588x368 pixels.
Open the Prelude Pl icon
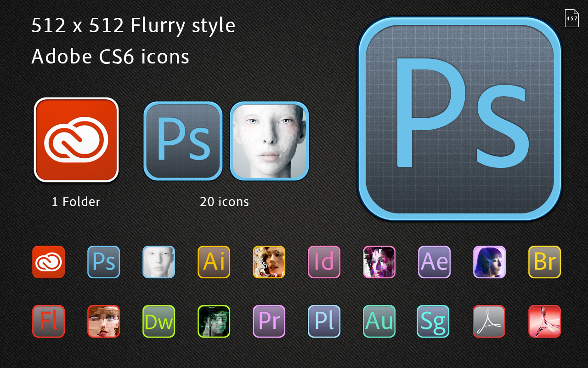tap(324, 322)
